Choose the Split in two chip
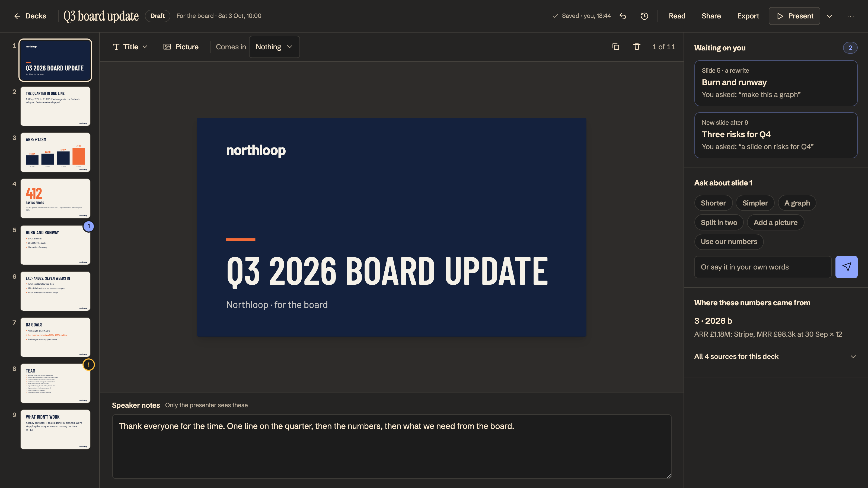The image size is (868, 488). click(x=719, y=222)
